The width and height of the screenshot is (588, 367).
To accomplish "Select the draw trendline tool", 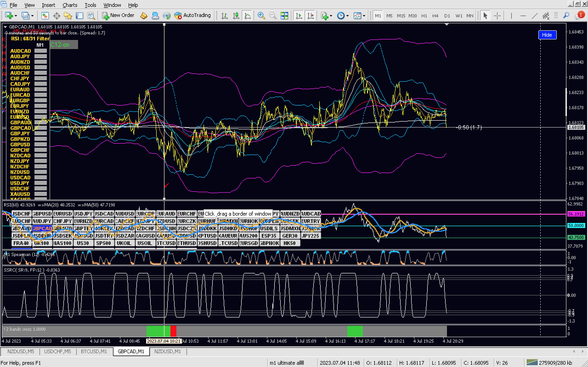I will [534, 16].
